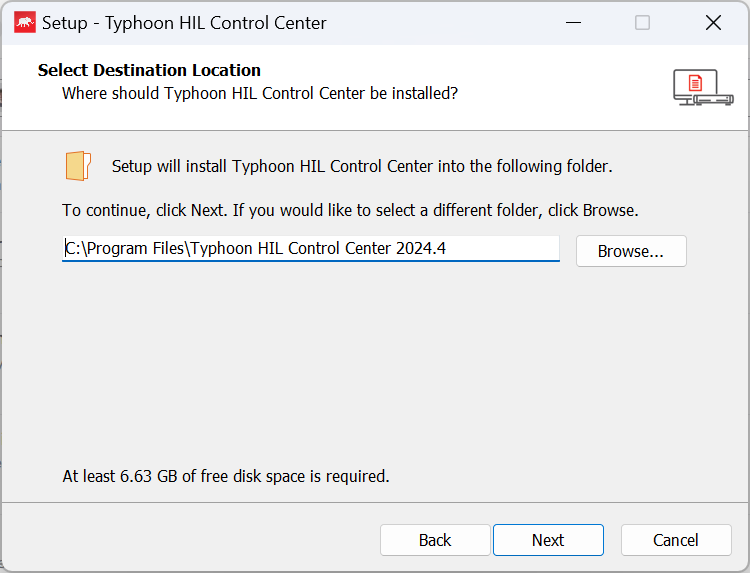
Task: Click the orange folder icon
Action: [x=78, y=166]
